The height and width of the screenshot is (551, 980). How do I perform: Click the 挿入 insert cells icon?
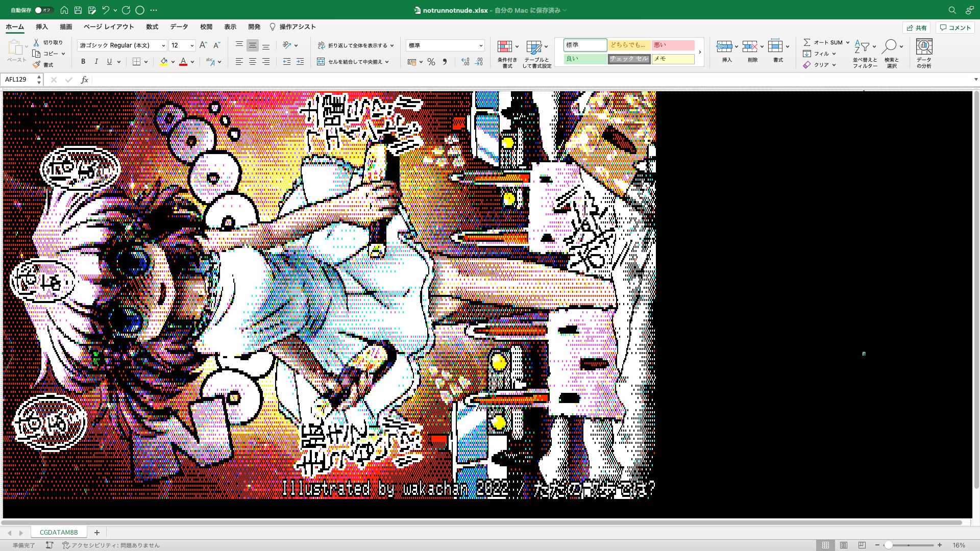[x=724, y=47]
